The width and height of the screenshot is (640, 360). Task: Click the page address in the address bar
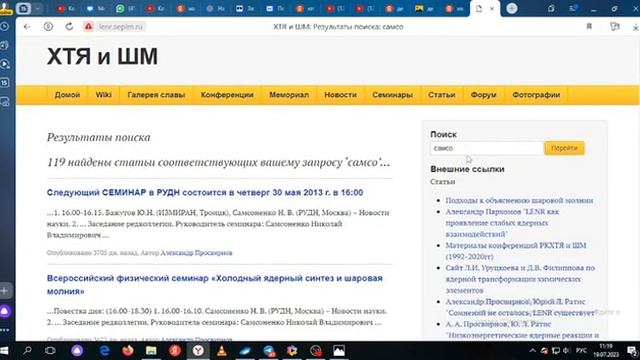pos(121,27)
